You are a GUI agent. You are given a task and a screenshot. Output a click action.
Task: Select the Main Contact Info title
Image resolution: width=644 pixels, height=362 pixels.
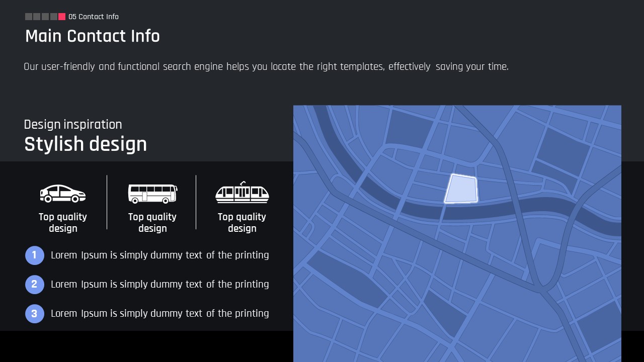coord(93,36)
